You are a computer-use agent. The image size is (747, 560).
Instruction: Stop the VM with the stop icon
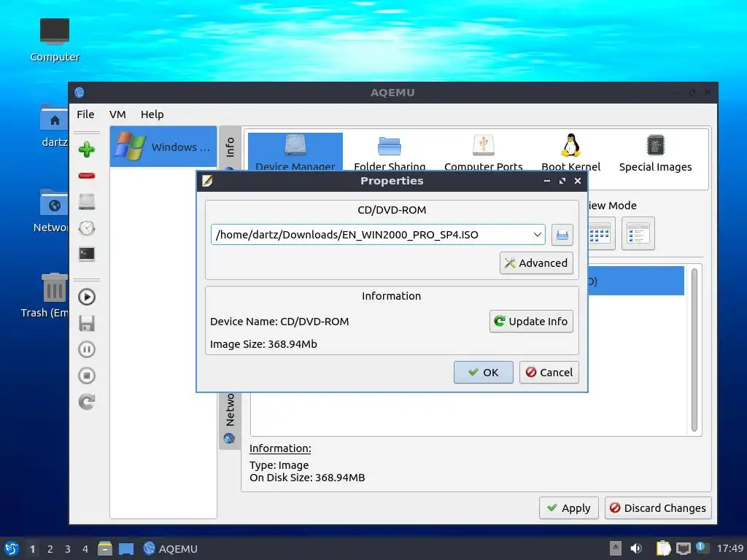coord(87,376)
